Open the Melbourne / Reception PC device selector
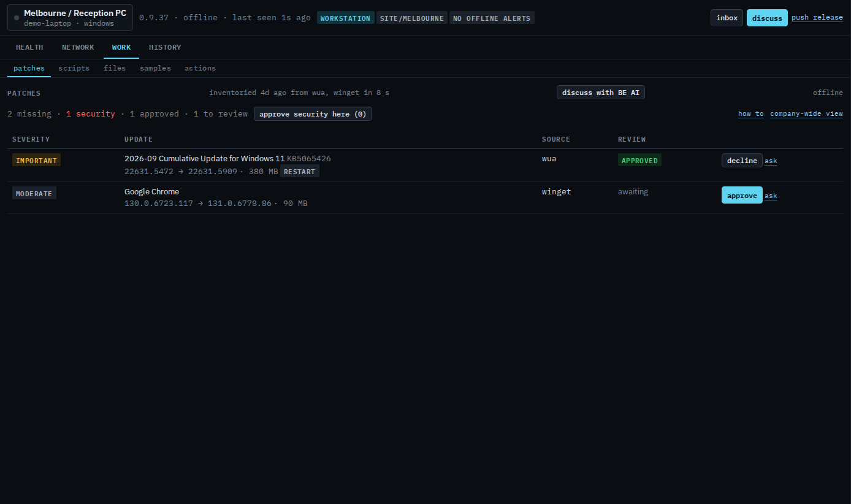The height and width of the screenshot is (504, 851). pos(70,18)
